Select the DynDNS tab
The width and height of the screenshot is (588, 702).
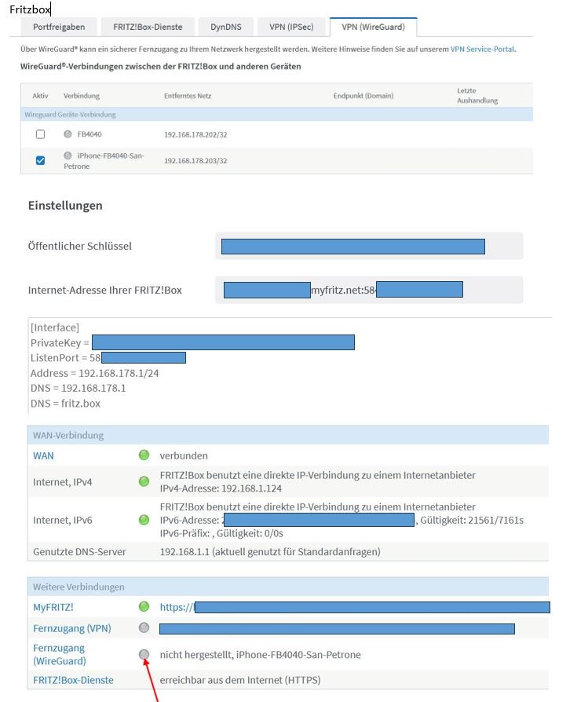[226, 27]
